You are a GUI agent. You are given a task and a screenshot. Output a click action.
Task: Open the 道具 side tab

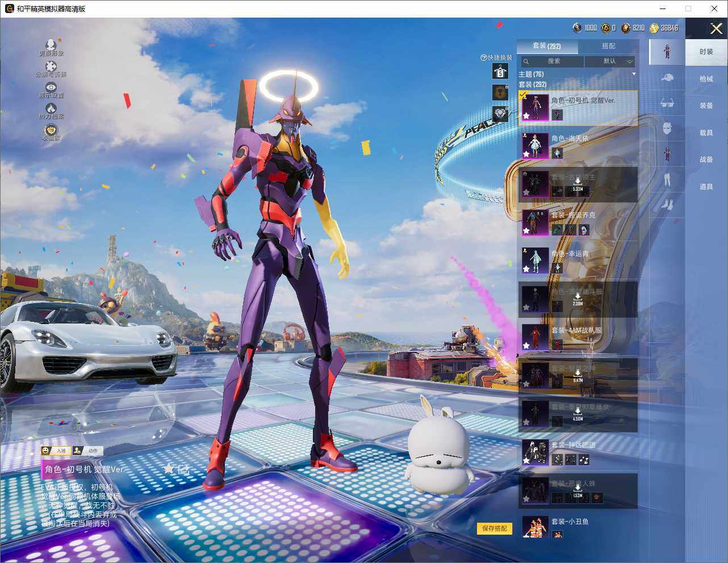click(x=706, y=187)
